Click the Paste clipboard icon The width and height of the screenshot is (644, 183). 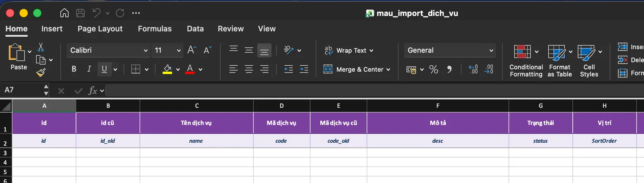click(17, 52)
